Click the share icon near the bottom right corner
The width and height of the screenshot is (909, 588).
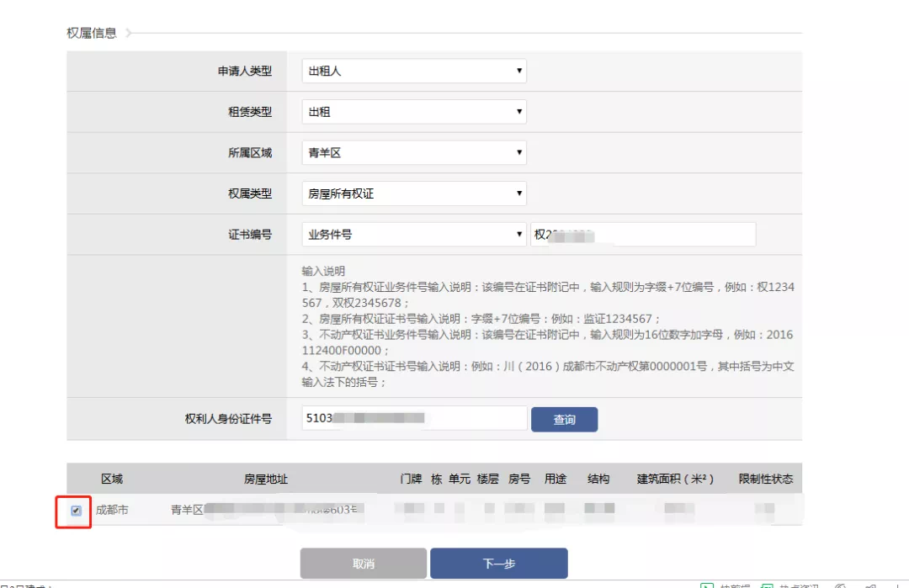coord(869,585)
